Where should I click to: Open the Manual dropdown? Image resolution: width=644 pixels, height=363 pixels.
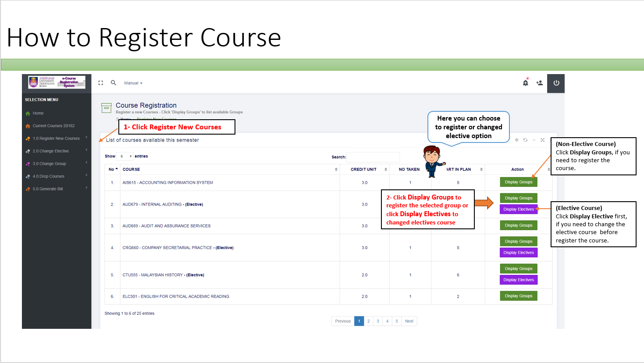(132, 82)
